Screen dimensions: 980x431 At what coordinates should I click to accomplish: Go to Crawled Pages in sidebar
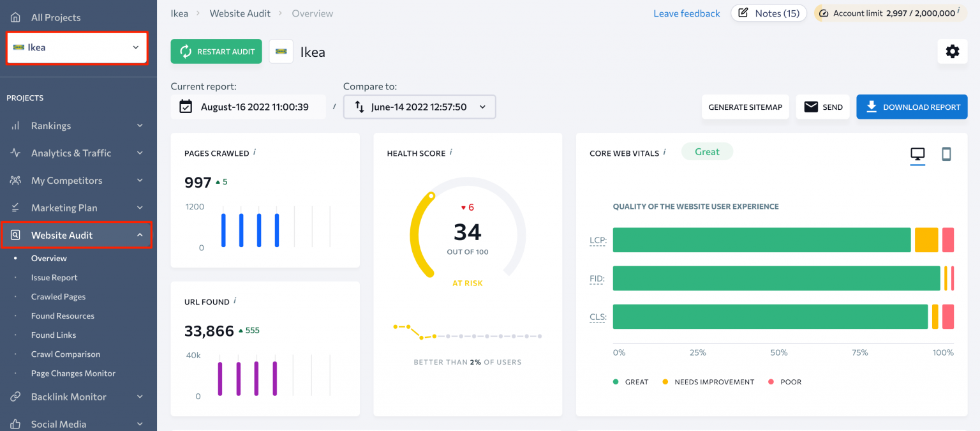58,297
